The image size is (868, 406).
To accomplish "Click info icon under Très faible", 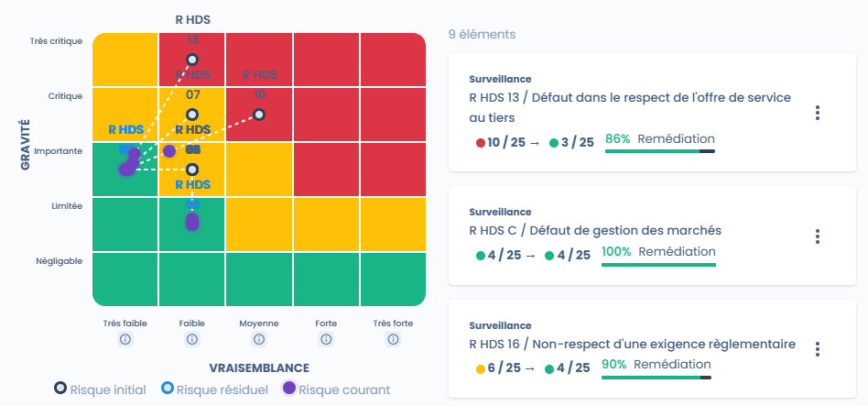I will (x=125, y=339).
